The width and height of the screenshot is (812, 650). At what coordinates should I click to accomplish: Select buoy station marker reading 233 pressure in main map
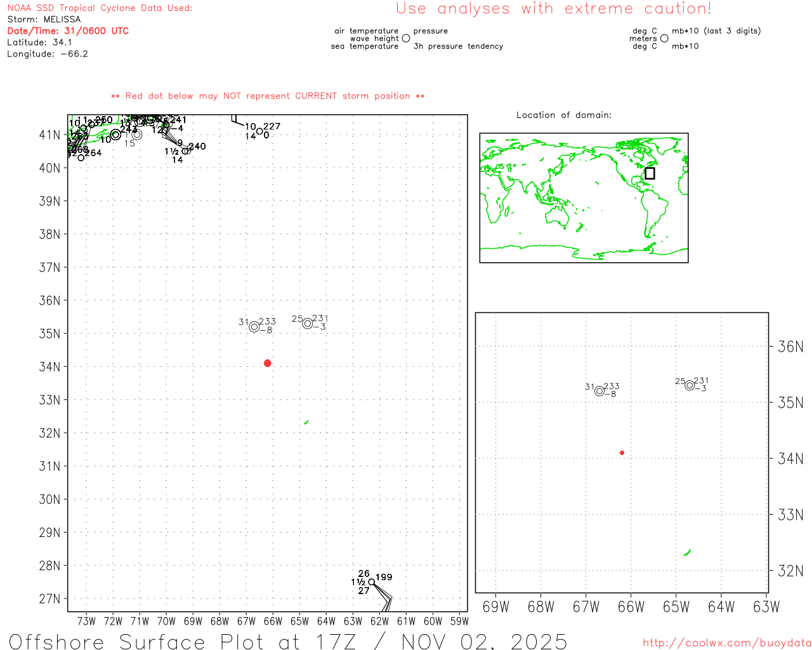(254, 327)
